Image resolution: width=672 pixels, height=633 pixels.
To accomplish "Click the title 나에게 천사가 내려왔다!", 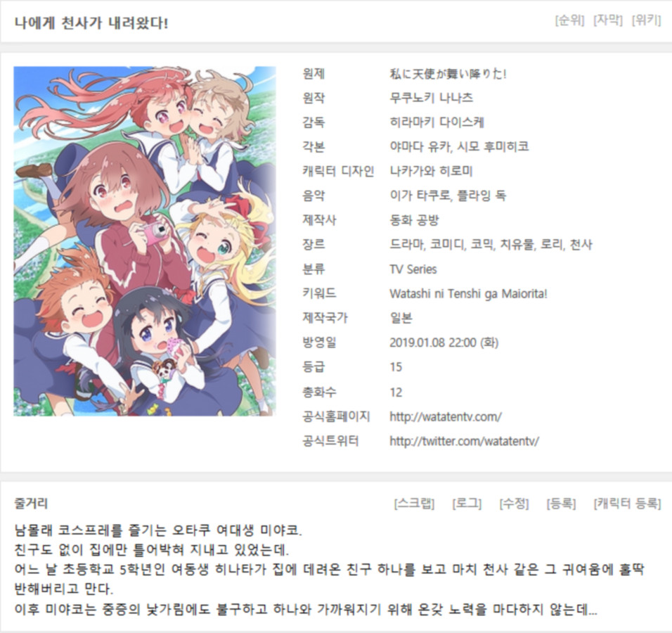I will tap(91, 23).
